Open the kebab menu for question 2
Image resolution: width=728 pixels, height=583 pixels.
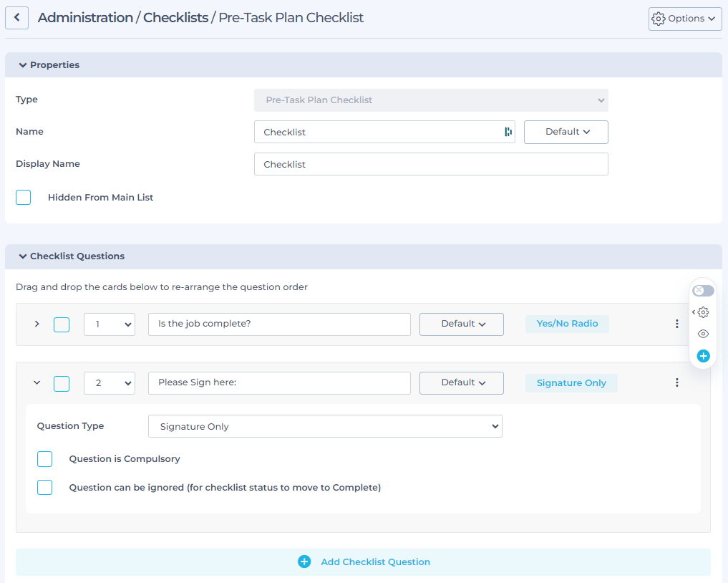(x=676, y=382)
